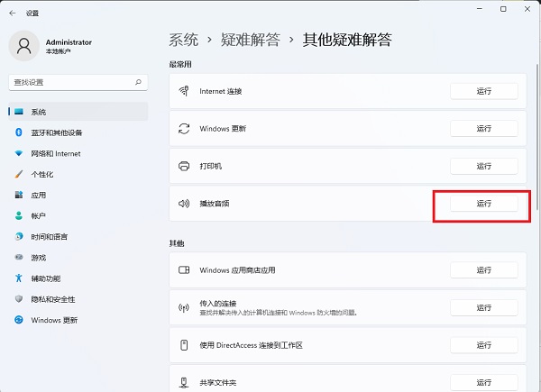Open 蓝牙和其他设备 in sidebar
The image size is (541, 392).
(x=56, y=132)
